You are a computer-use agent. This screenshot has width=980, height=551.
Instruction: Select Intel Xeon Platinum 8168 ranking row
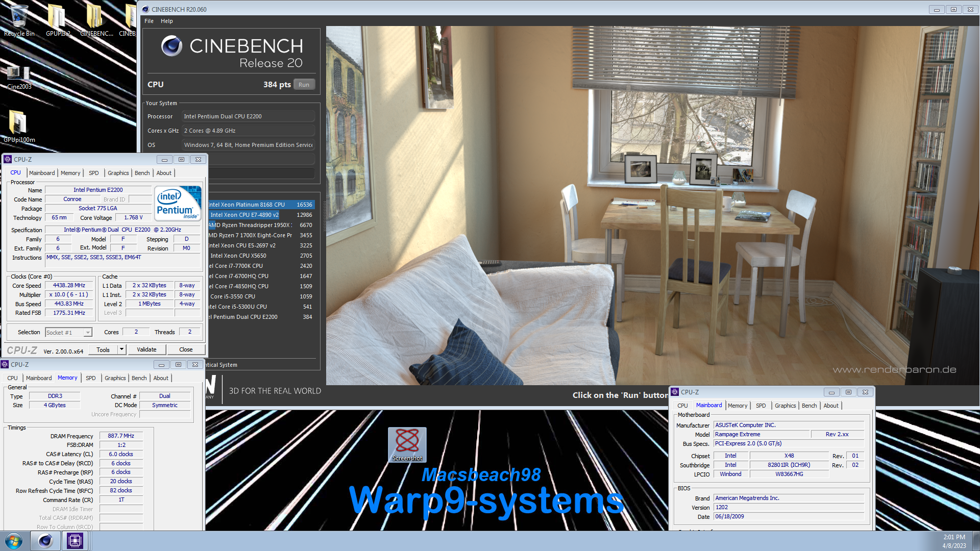(260, 205)
